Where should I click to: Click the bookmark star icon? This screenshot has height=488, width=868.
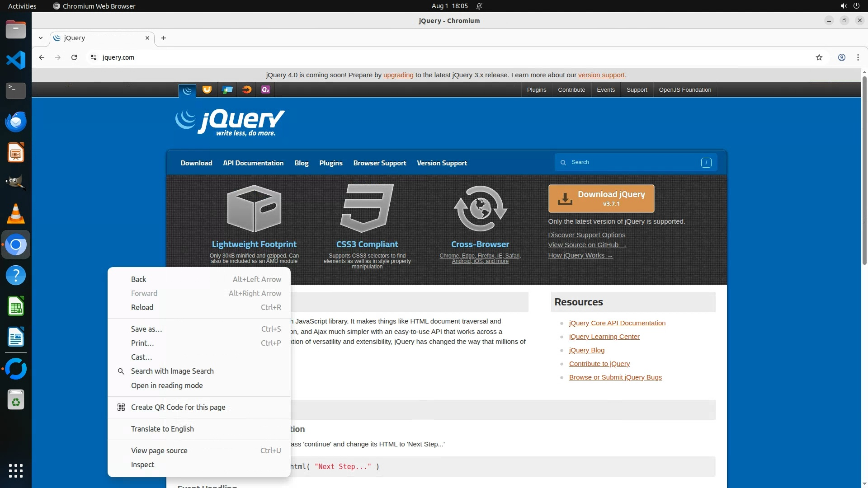(x=819, y=57)
